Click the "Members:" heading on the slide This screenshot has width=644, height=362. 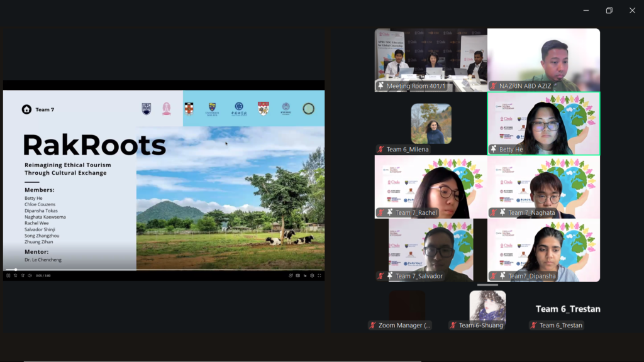pyautogui.click(x=40, y=190)
